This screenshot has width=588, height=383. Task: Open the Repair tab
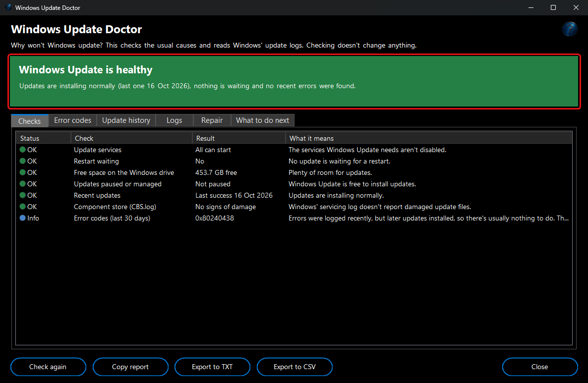tap(212, 120)
